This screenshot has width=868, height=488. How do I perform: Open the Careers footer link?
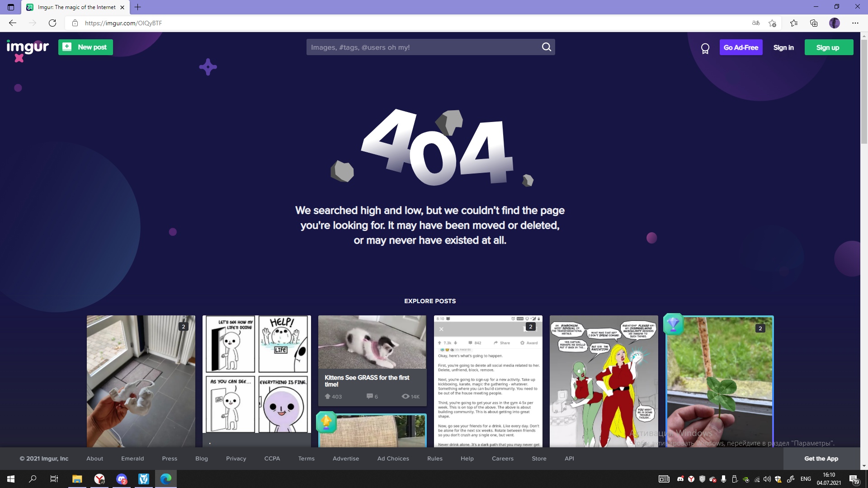click(502, 458)
